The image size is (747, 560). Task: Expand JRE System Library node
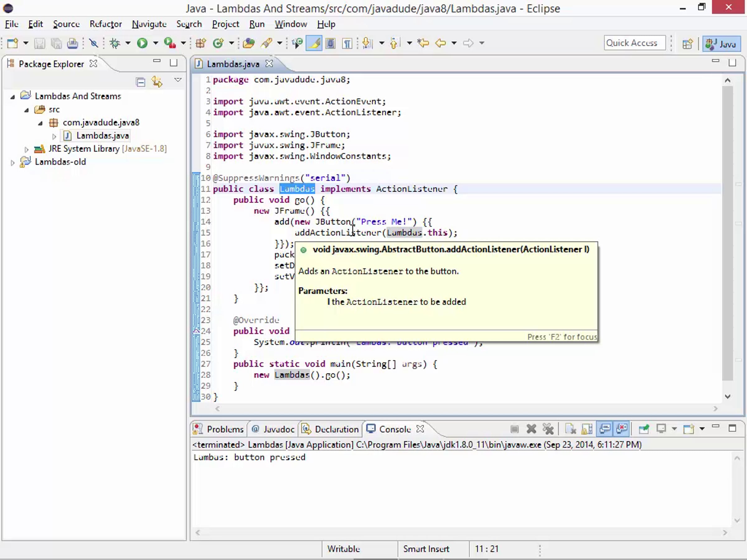[x=26, y=150]
